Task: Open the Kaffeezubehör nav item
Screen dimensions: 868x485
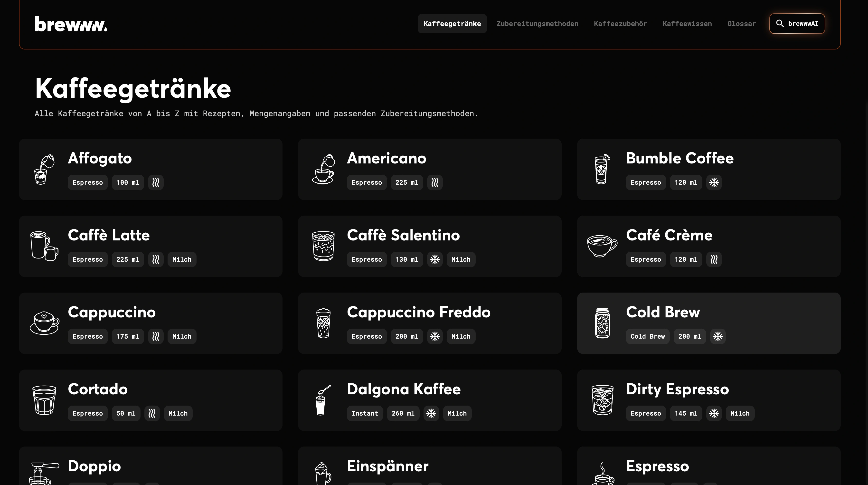Action: (x=620, y=24)
